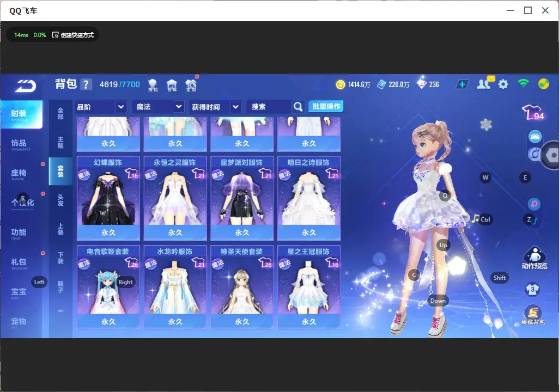This screenshot has height=392, width=559.
Task: Open the game settings gear
Action: pyautogui.click(x=503, y=84)
